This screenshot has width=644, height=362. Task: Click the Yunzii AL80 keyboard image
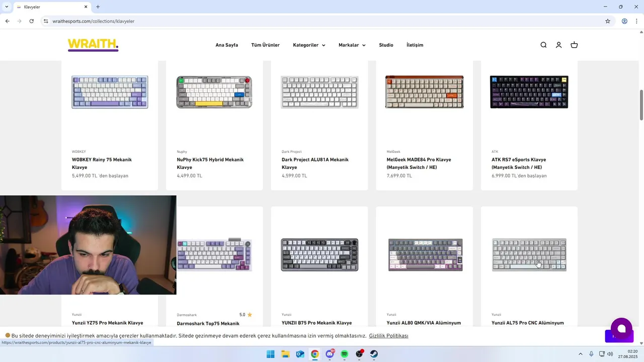tap(426, 254)
